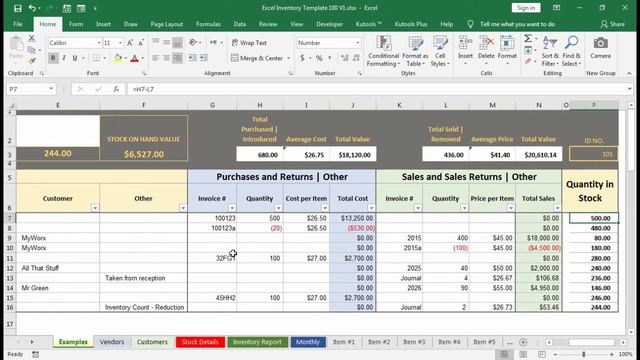Activate the Format Painter brush
Viewport: 640px width, 360px height.
[x=31, y=61]
